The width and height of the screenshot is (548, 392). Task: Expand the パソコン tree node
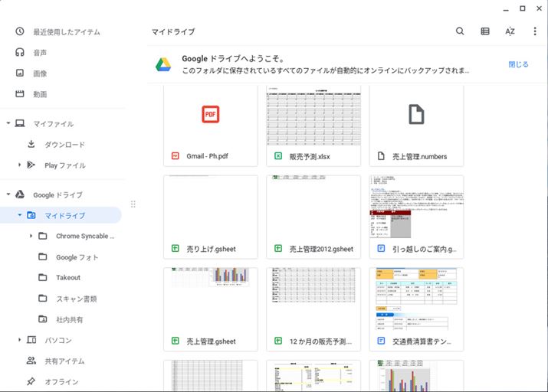coord(20,340)
